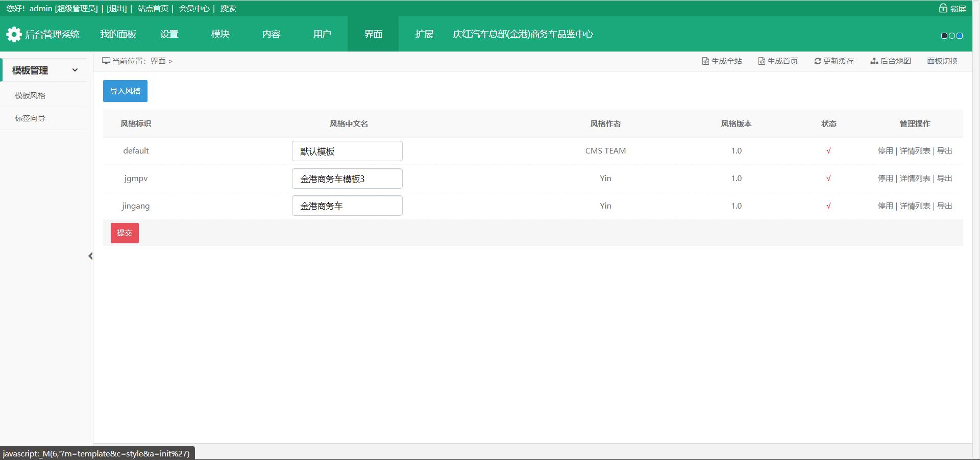Click the monitor icon beside 当前位置

pyautogui.click(x=106, y=61)
